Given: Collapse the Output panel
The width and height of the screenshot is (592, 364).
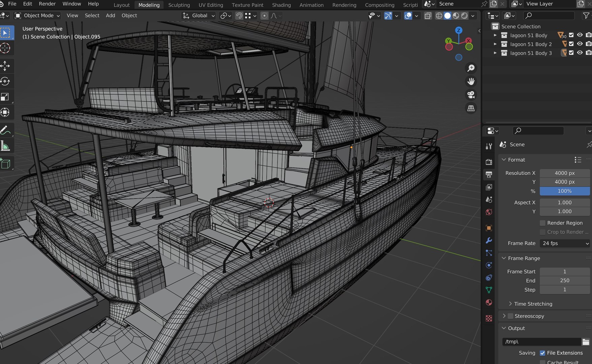Looking at the screenshot, I should 504,328.
